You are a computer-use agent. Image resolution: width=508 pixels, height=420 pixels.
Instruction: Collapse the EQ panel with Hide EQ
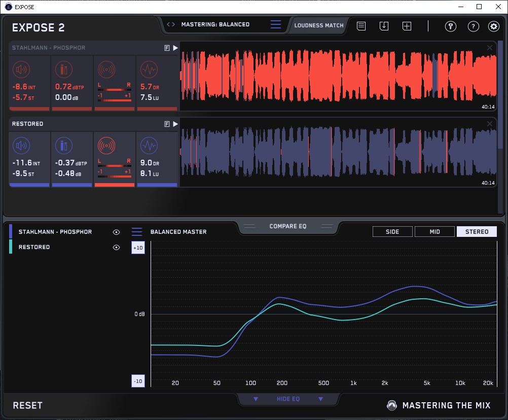[288, 399]
